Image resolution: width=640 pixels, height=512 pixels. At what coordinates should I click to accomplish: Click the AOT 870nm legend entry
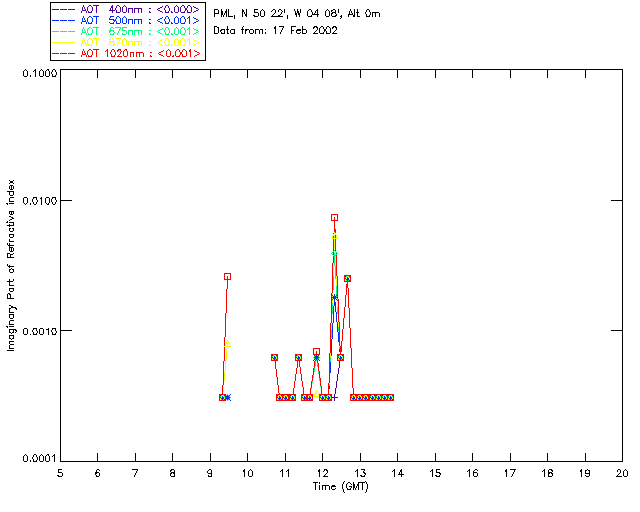click(x=126, y=42)
